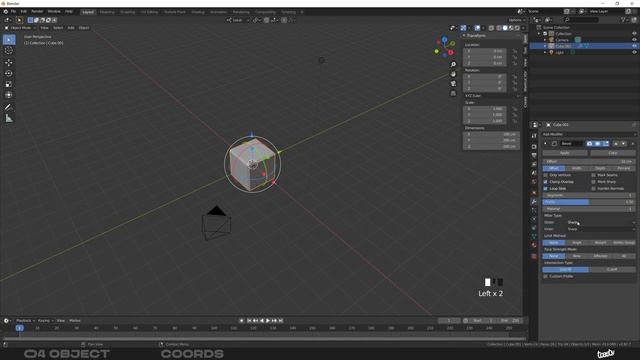The image size is (640, 360).
Task: Click the play animation button
Action: [268, 321]
